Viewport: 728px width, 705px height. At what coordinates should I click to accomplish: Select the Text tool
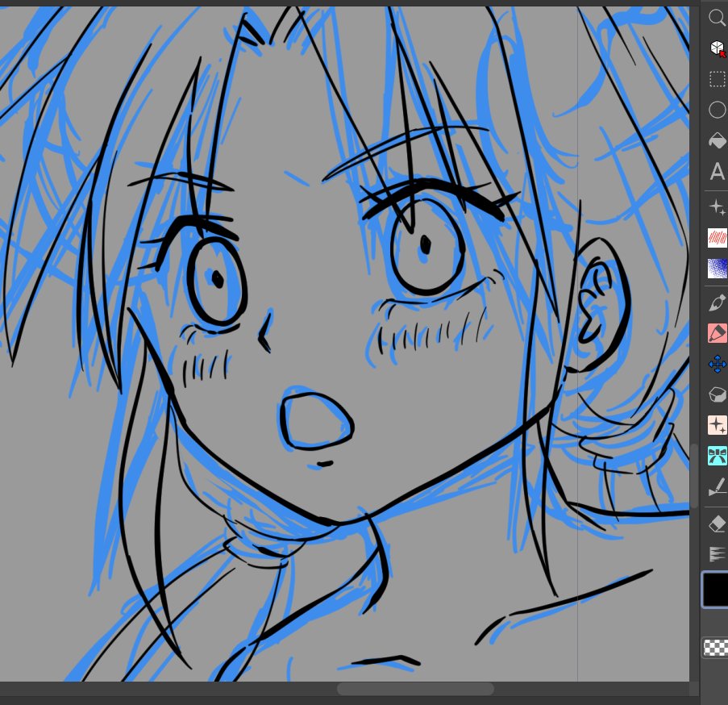(718, 171)
